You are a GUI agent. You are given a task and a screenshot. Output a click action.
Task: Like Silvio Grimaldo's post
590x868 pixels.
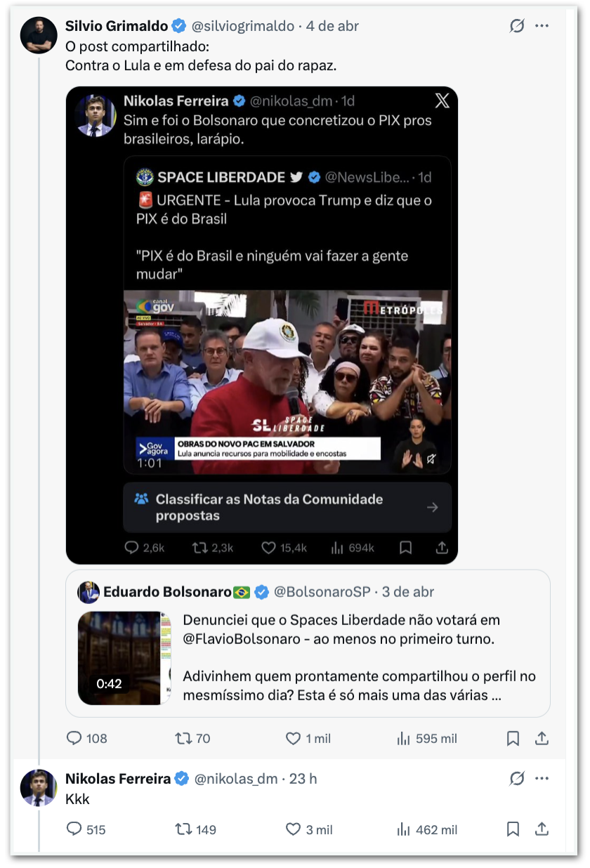coord(294,738)
